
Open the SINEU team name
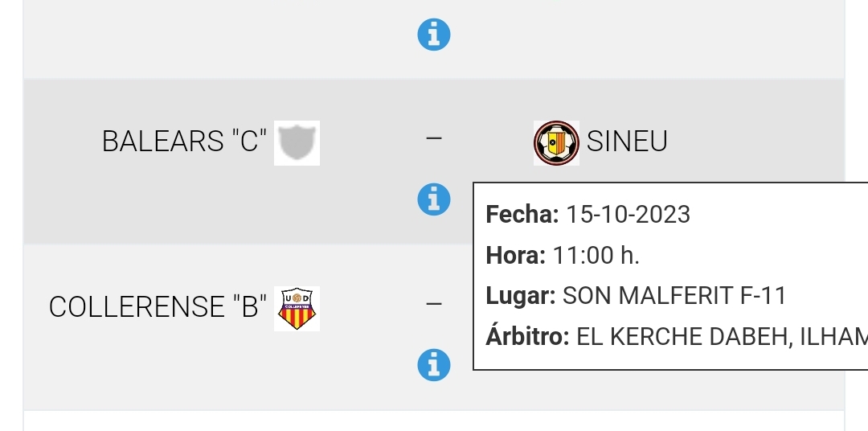coord(627,142)
